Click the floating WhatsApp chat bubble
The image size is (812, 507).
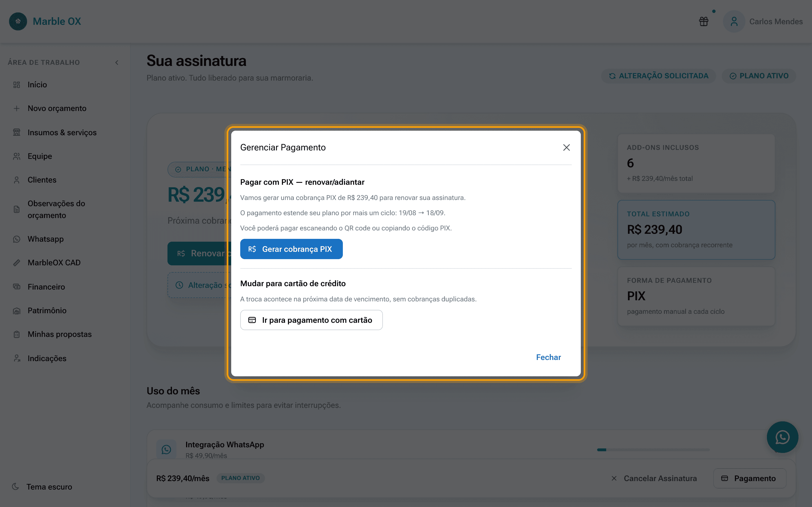click(782, 437)
